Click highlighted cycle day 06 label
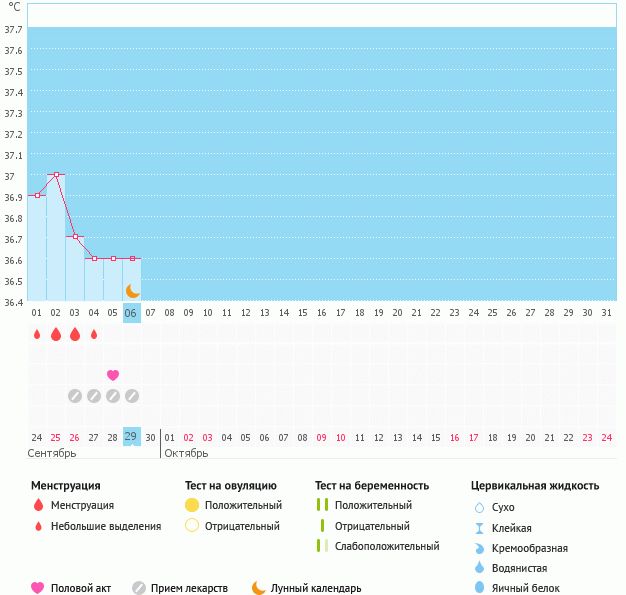 pos(132,313)
